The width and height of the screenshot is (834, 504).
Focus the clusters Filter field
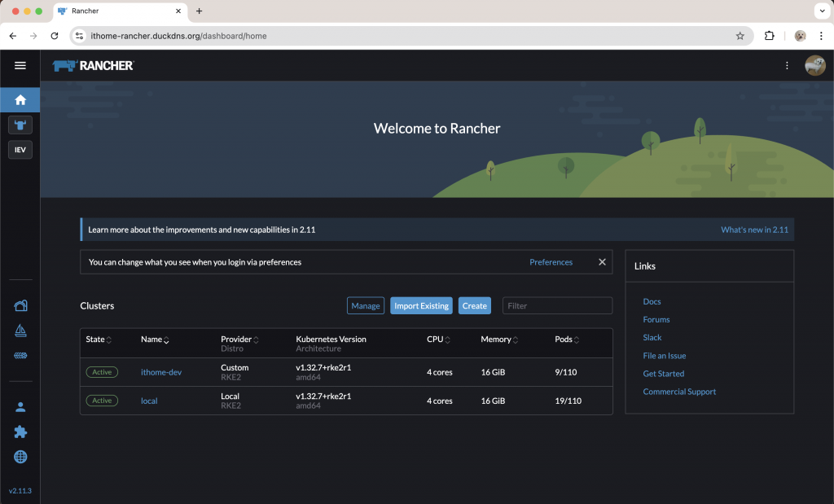(x=557, y=305)
